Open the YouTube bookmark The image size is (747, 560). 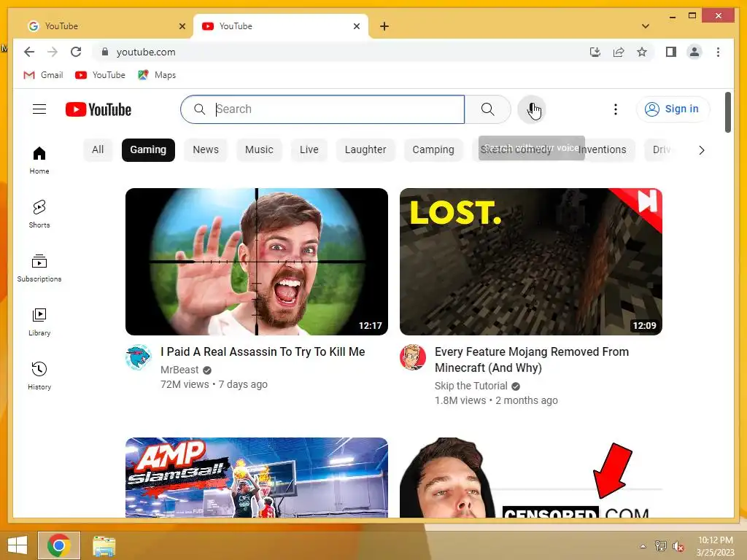point(100,75)
